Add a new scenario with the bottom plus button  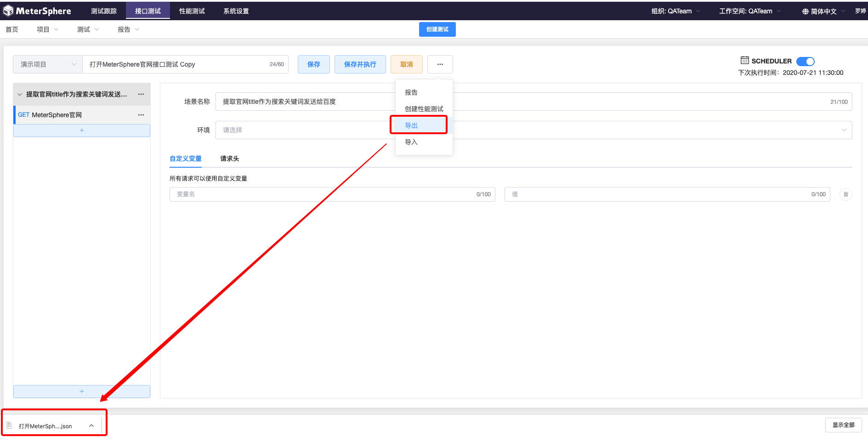82,392
